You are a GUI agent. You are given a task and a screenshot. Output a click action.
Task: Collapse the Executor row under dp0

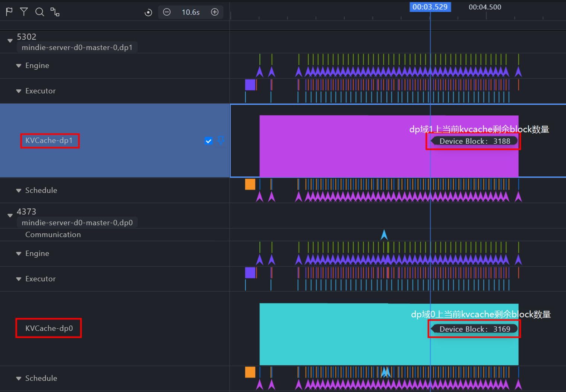(19, 279)
